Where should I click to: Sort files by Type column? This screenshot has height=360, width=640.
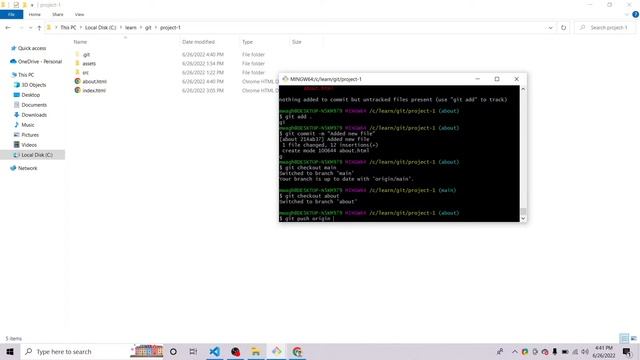click(247, 42)
